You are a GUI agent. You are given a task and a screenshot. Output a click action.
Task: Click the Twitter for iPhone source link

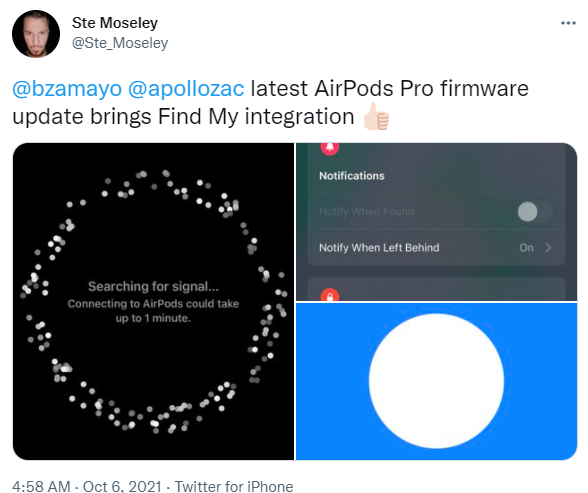[x=234, y=486]
